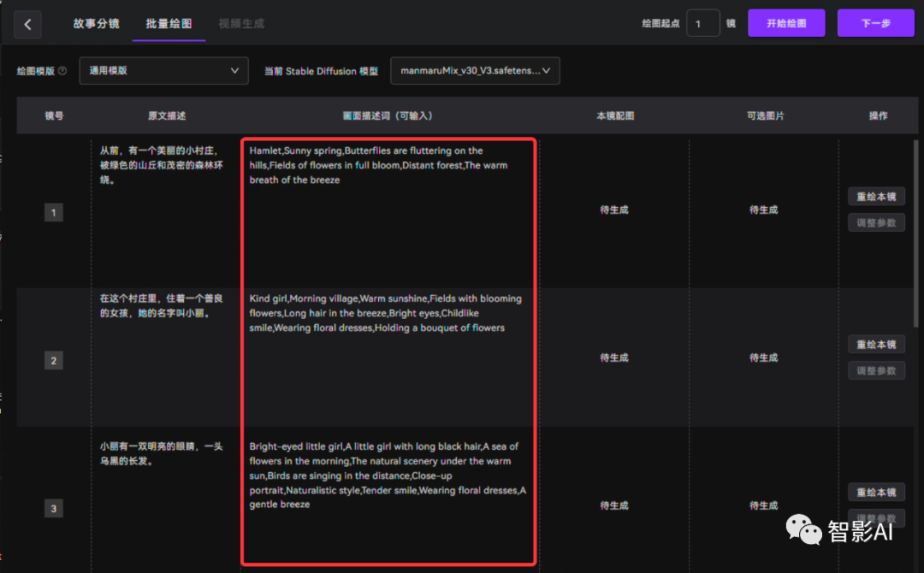Viewport: 924px width, 573px height.
Task: Click the 绘图起点 number input field
Action: coord(702,23)
